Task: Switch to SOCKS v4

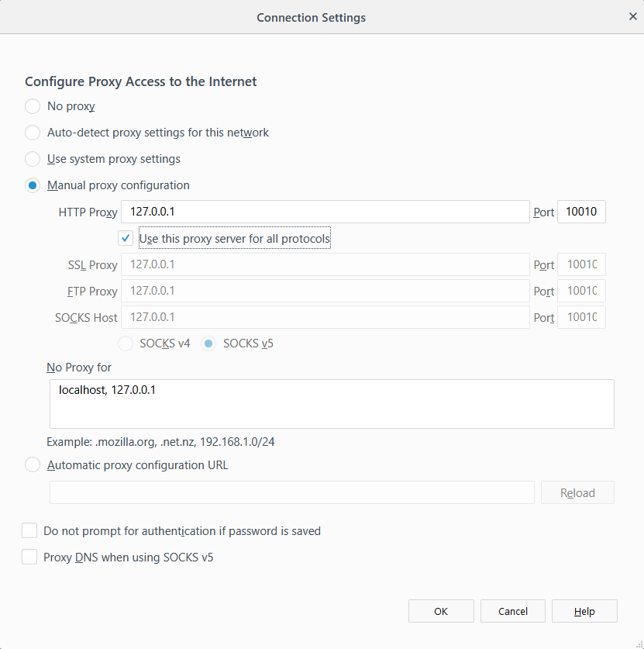Action: tap(125, 343)
